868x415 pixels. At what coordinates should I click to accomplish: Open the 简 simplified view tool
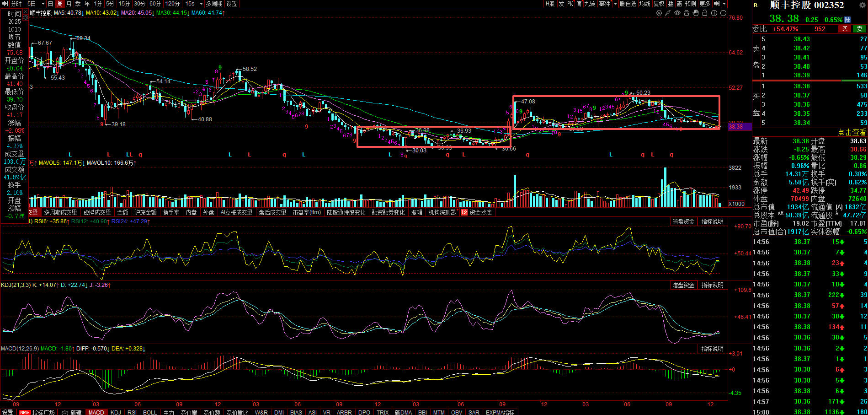[x=579, y=4]
